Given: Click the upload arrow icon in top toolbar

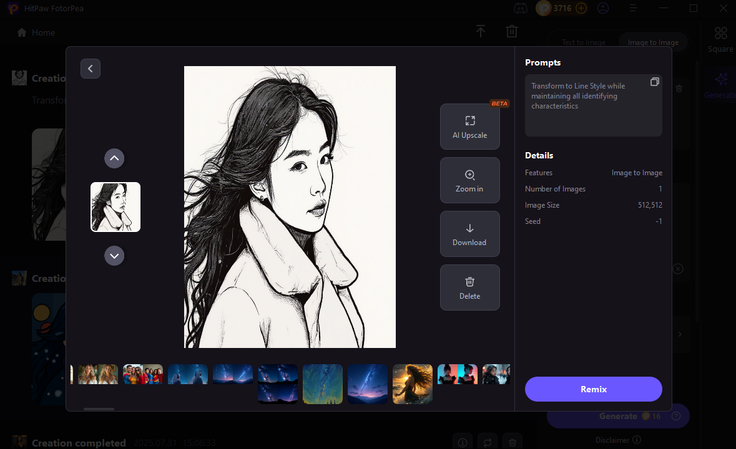Looking at the screenshot, I should [x=481, y=31].
